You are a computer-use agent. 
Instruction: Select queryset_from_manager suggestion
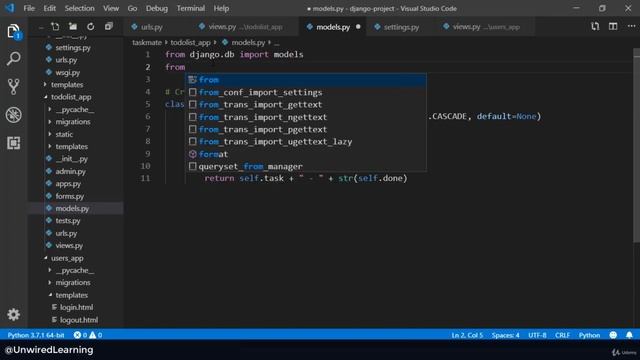pyautogui.click(x=307, y=166)
